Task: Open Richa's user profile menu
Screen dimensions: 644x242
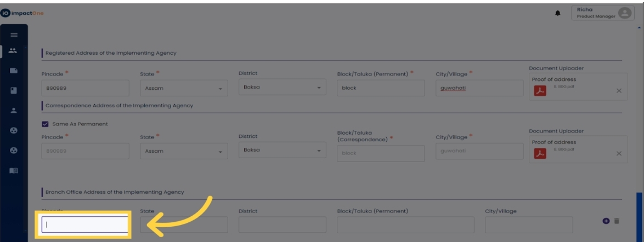Action: click(602, 13)
